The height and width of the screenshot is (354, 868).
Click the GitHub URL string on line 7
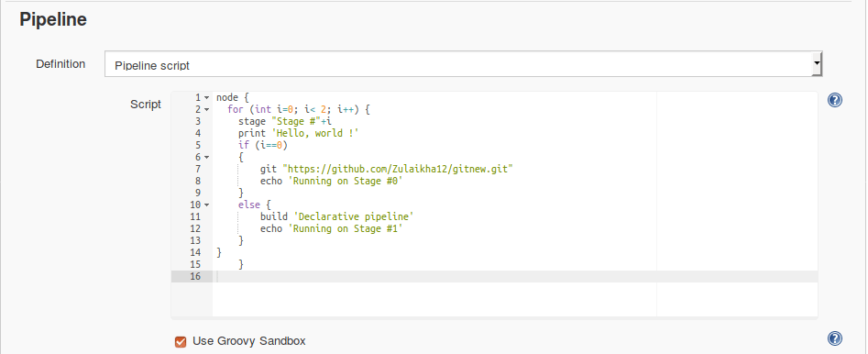(398, 169)
